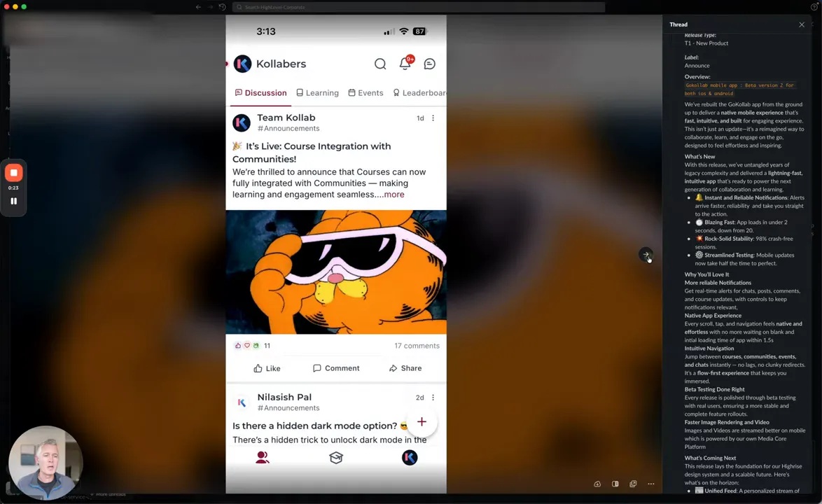
Task: Switch to the Learning tab
Action: click(317, 92)
